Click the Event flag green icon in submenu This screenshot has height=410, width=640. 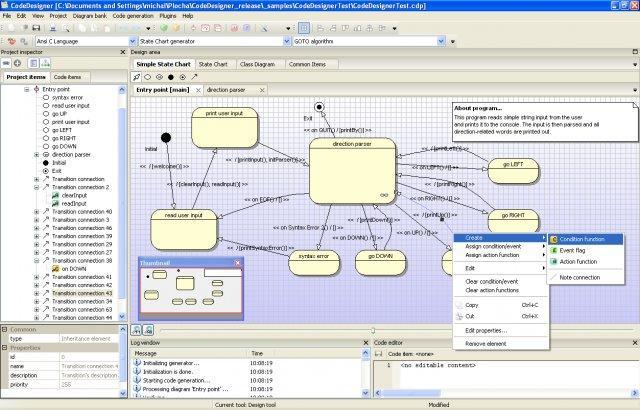click(x=554, y=250)
